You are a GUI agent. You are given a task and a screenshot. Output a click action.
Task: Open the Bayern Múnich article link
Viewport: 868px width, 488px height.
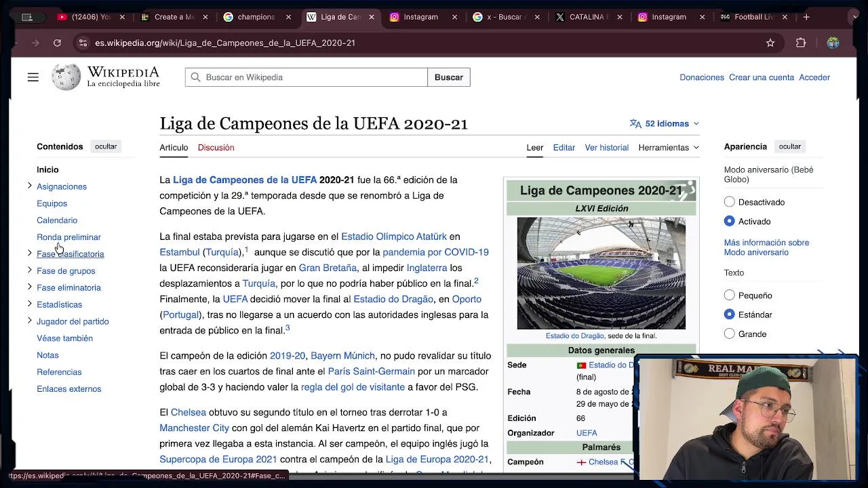pos(342,356)
